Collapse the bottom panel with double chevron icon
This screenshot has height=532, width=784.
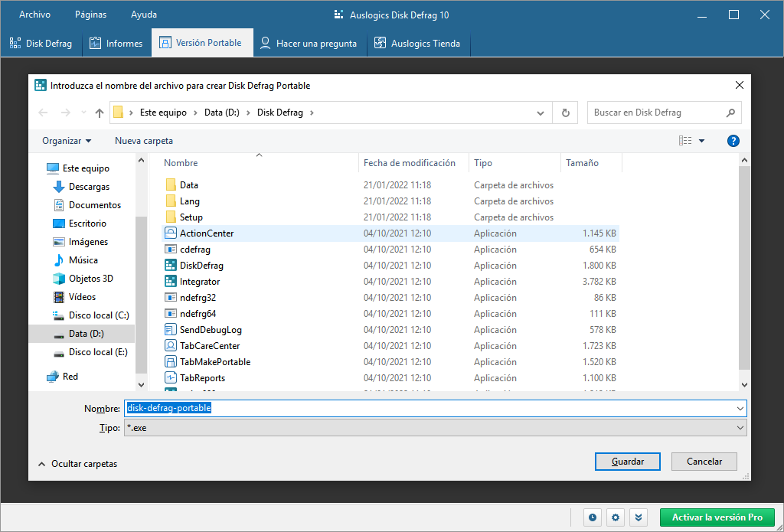point(638,517)
